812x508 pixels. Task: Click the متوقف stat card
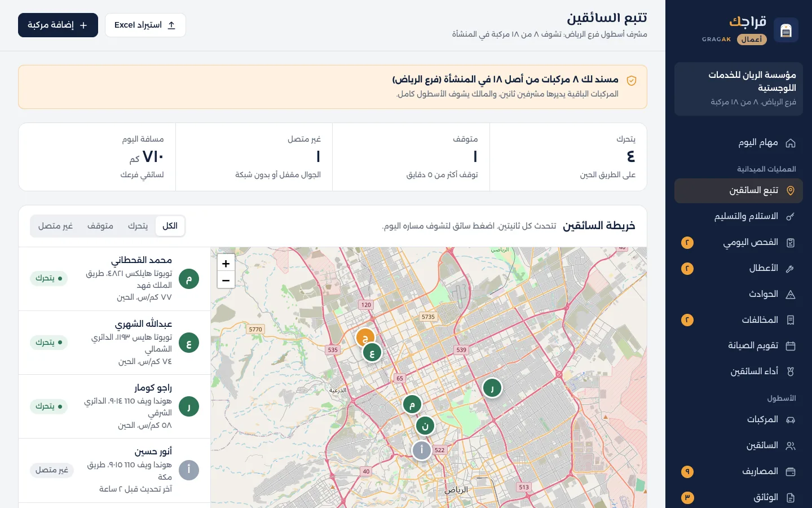pos(411,157)
